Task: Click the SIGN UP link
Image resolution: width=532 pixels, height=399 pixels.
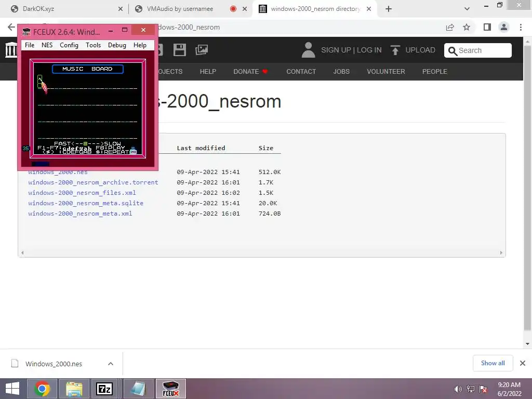Action: click(x=336, y=50)
